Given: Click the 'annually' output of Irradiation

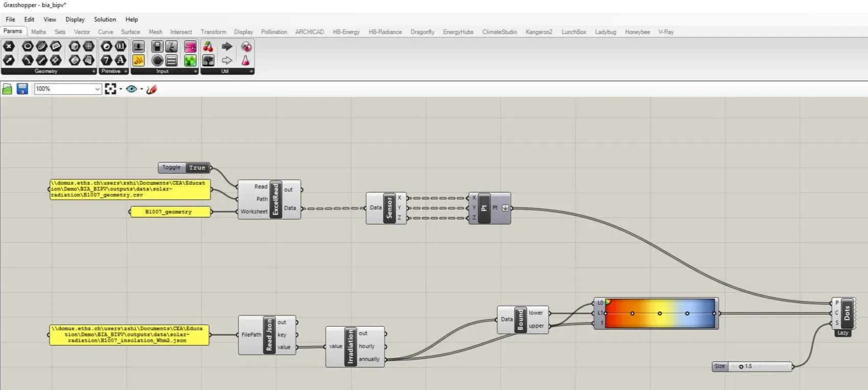Looking at the screenshot, I should (x=369, y=359).
